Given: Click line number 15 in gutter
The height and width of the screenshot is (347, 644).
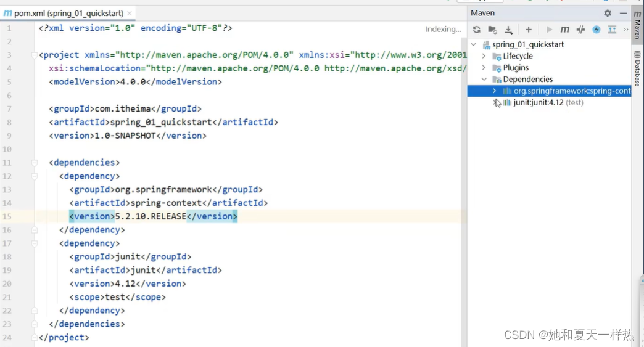Looking at the screenshot, I should pyautogui.click(x=7, y=216).
